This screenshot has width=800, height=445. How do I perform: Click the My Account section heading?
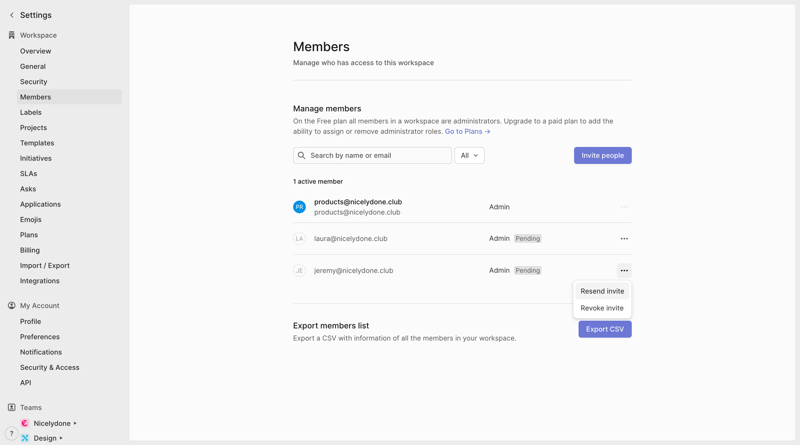pos(40,305)
